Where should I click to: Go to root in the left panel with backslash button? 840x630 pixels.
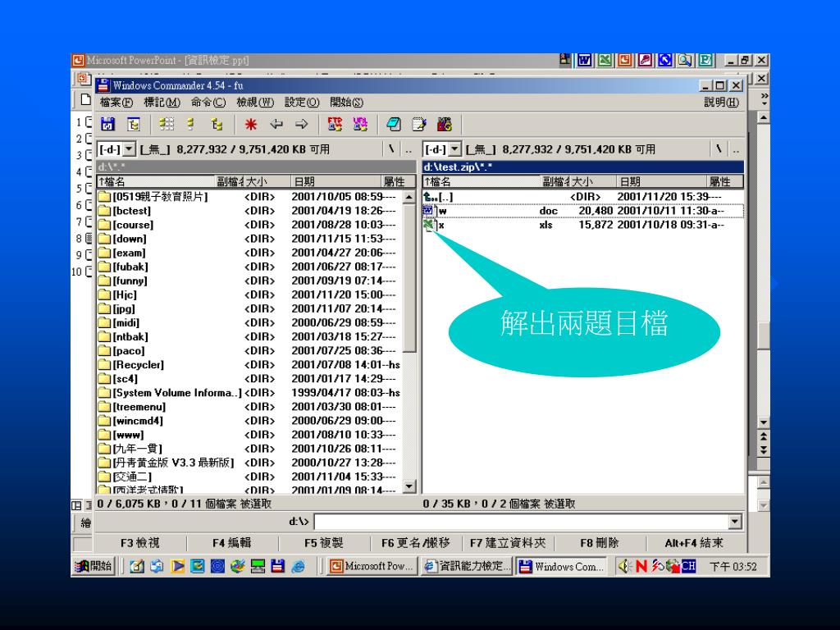pyautogui.click(x=391, y=149)
